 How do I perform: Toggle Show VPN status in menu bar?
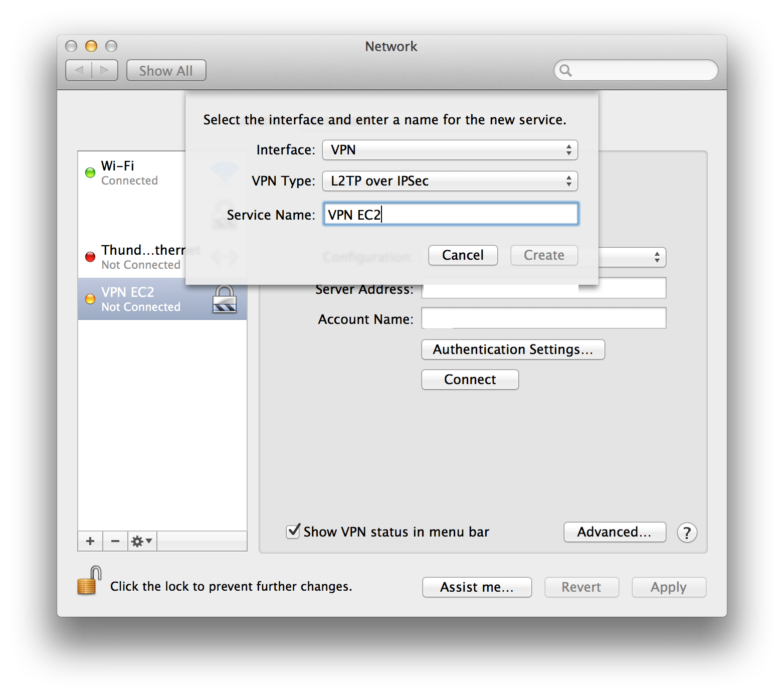coord(293,531)
